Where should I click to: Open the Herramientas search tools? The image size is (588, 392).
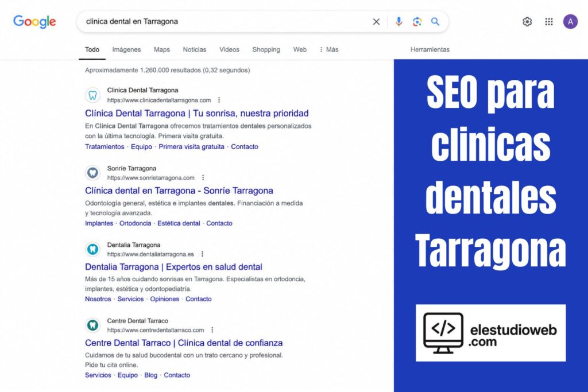click(x=430, y=49)
